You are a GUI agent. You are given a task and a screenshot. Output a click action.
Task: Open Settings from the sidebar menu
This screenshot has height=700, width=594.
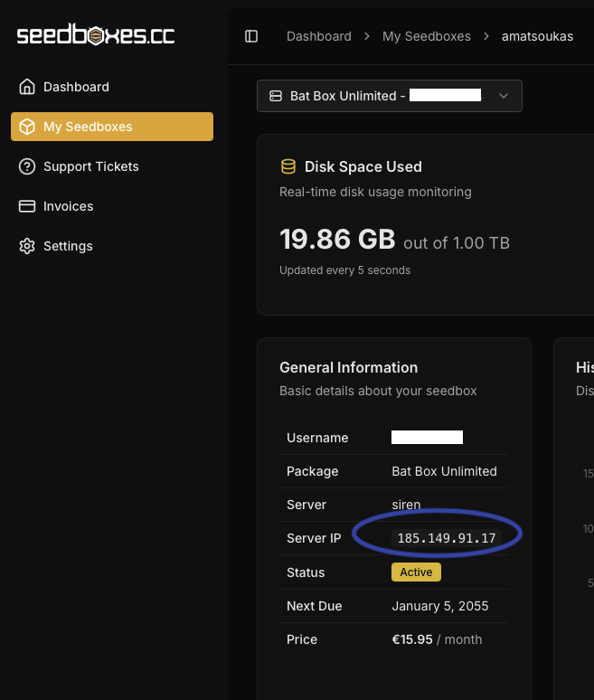[68, 246]
